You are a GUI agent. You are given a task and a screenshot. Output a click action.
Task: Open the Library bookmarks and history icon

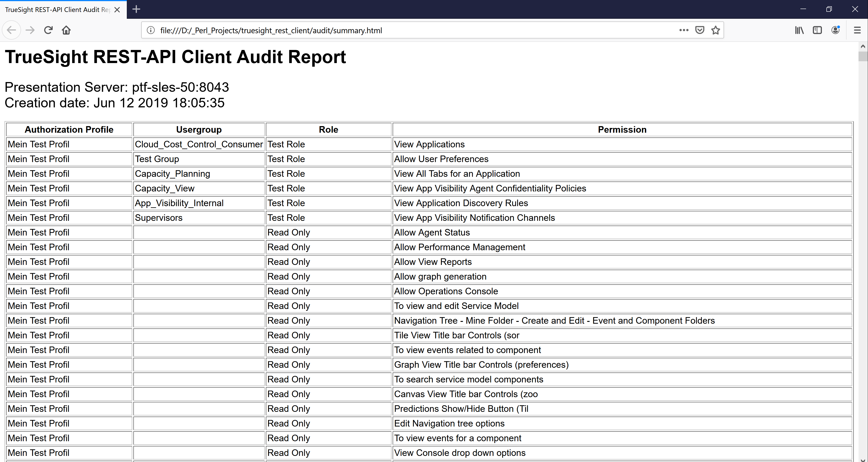click(x=799, y=30)
